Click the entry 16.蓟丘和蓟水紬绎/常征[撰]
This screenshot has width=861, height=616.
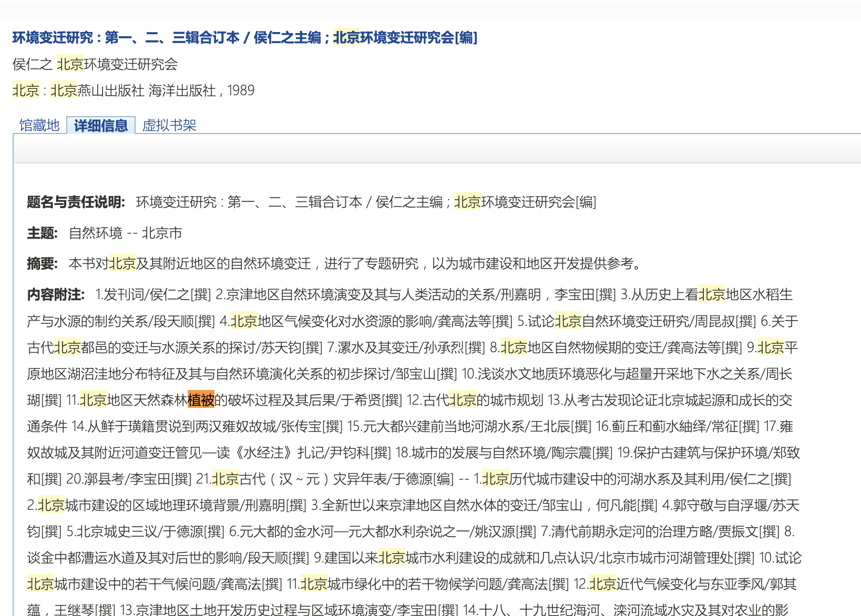677,426
